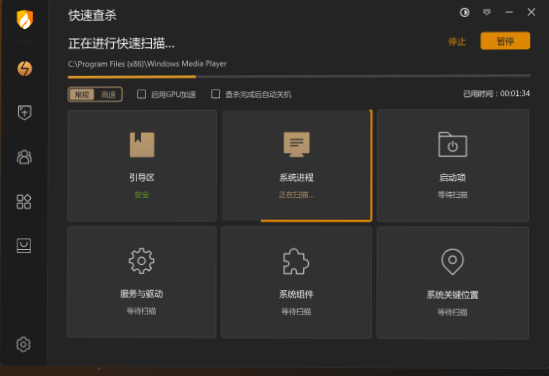This screenshot has width=549, height=376.
Task: Enable 启用GPU加速 checkbox
Action: (x=141, y=94)
